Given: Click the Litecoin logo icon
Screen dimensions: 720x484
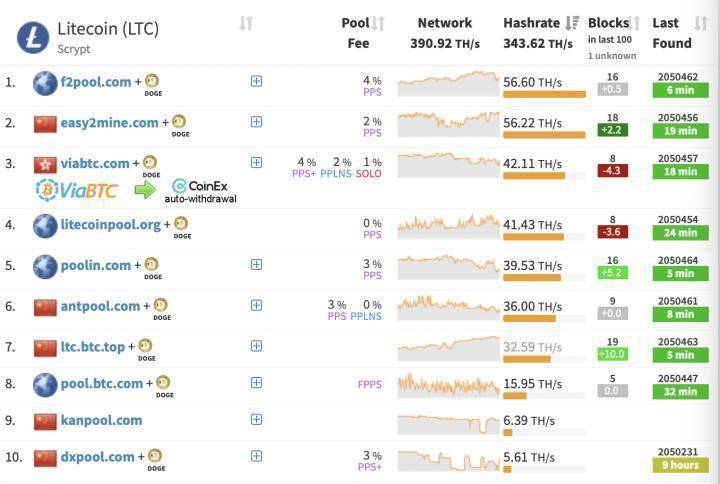Looking at the screenshot, I should [x=33, y=37].
